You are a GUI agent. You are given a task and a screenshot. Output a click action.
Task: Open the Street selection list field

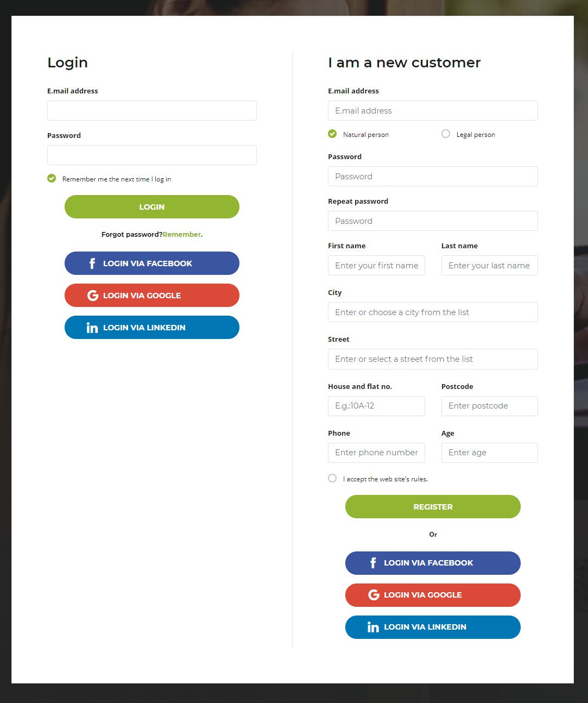[x=433, y=359]
